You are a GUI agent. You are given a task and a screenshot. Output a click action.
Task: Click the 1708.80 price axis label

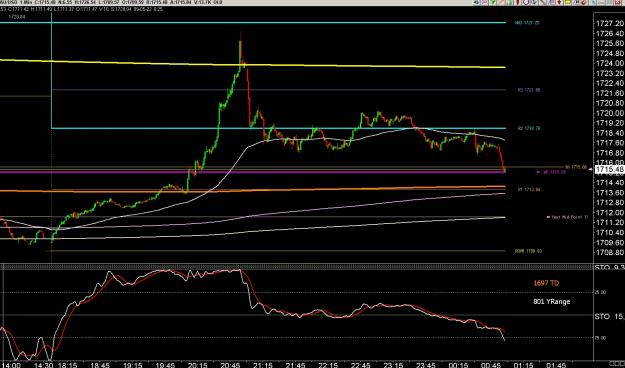(609, 252)
